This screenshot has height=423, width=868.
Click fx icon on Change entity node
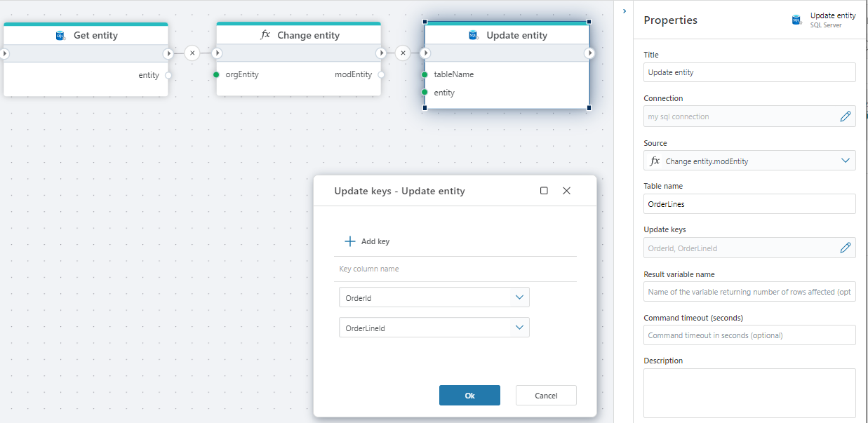[265, 35]
